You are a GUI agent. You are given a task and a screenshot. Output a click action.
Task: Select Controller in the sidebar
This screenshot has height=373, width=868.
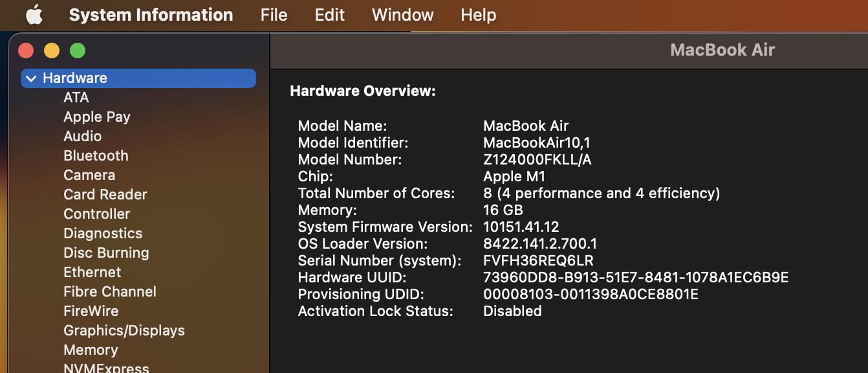[97, 214]
